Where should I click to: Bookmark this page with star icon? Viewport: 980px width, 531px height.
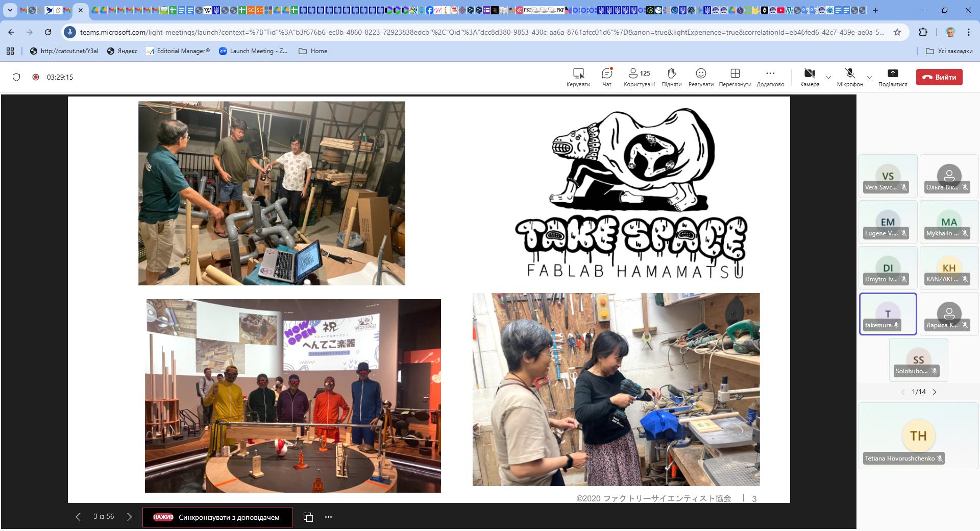coord(897,32)
